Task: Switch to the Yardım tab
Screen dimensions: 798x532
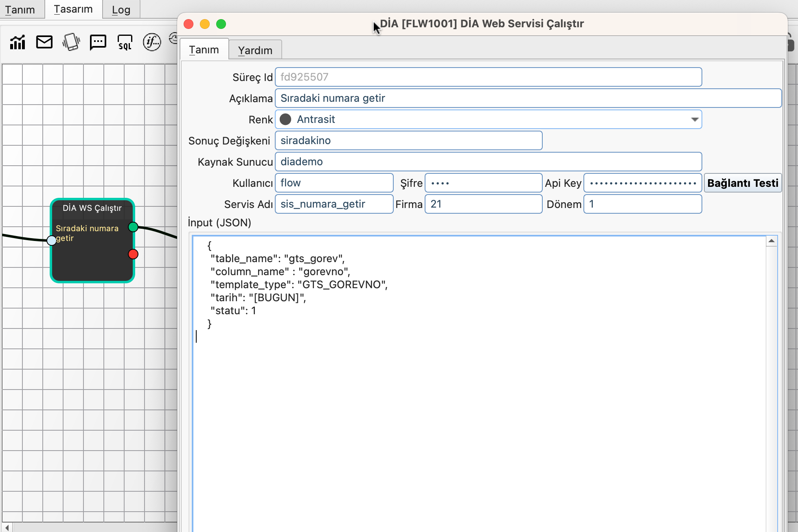Action: 255,50
